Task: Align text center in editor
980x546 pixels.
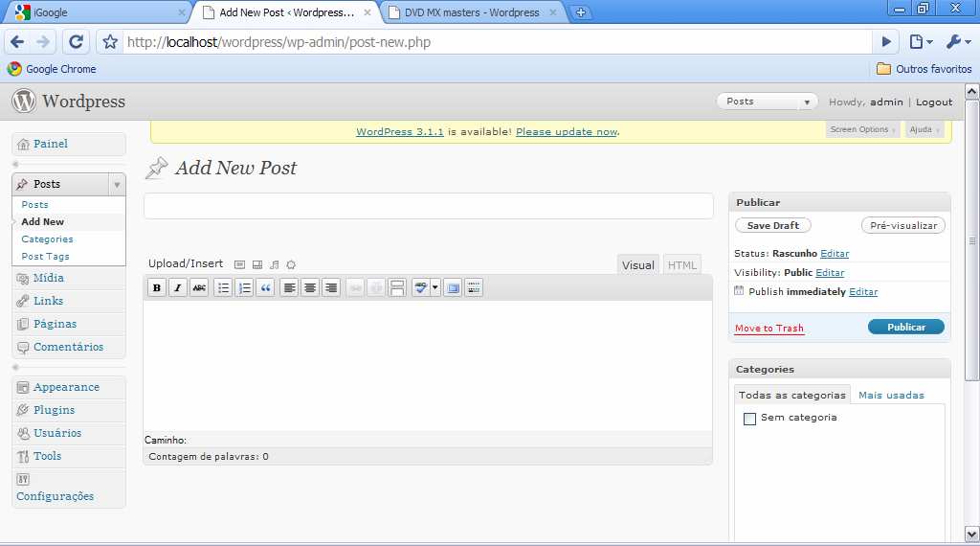Action: pyautogui.click(x=310, y=287)
